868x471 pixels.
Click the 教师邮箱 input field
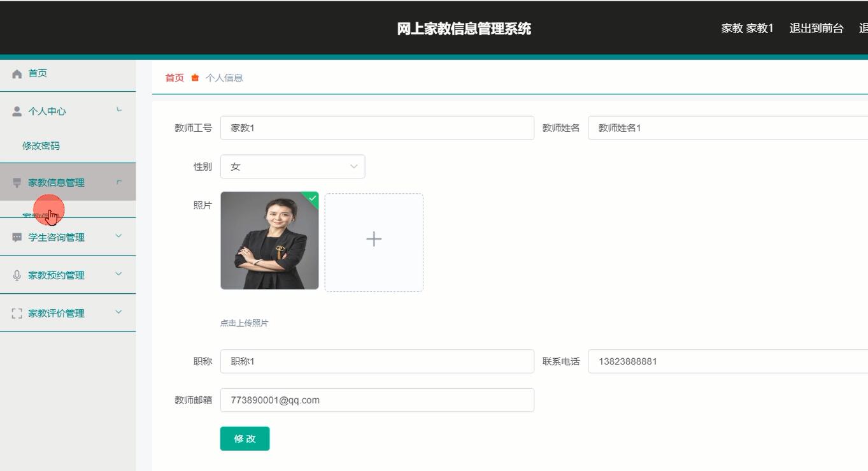(377, 400)
